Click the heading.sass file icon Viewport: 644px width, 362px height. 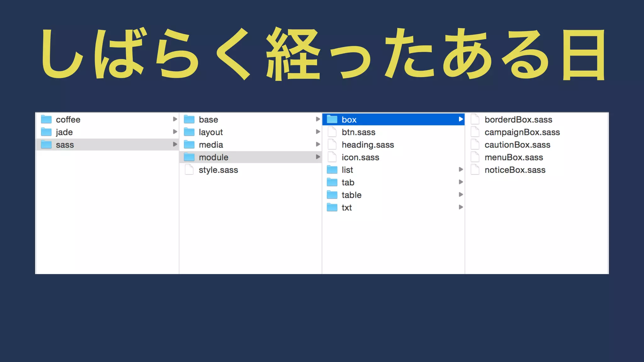point(332,145)
